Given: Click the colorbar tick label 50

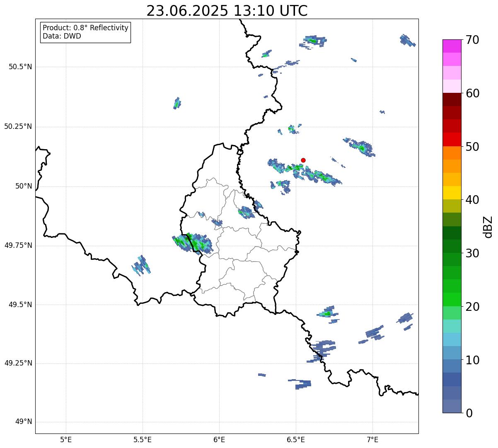Looking at the screenshot, I should click(x=473, y=147).
